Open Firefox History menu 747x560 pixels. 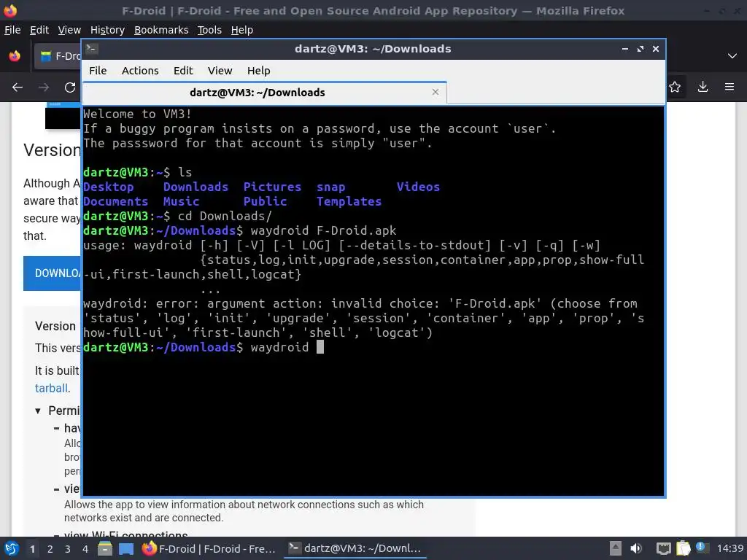pos(107,30)
